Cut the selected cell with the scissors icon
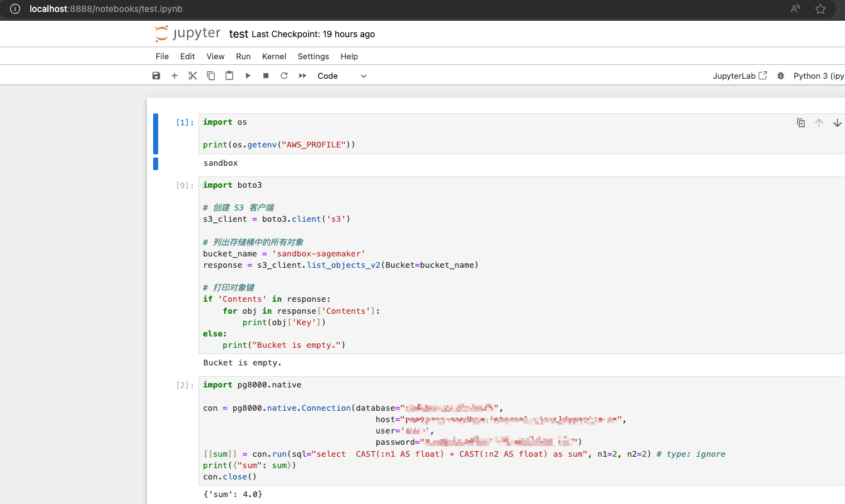The width and height of the screenshot is (845, 504). pos(193,76)
